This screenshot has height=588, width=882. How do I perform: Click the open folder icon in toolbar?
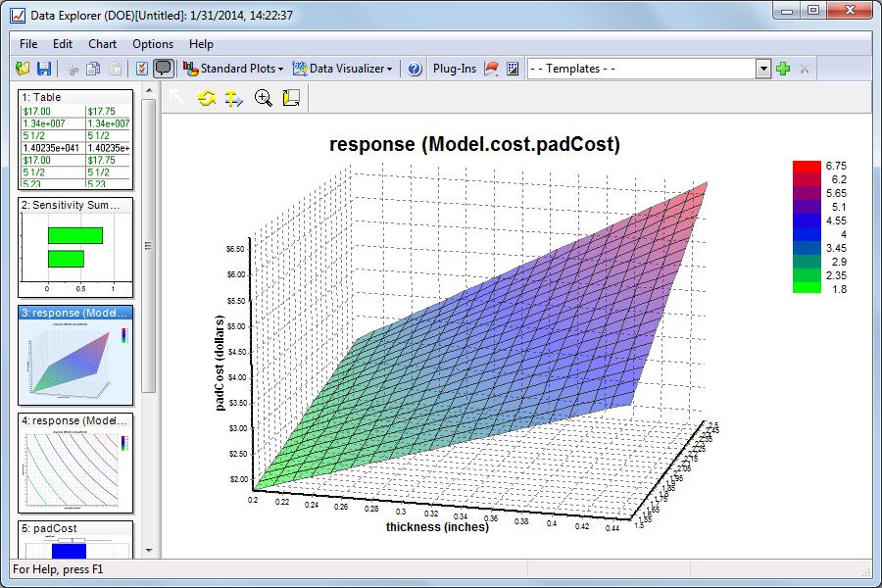click(24, 69)
